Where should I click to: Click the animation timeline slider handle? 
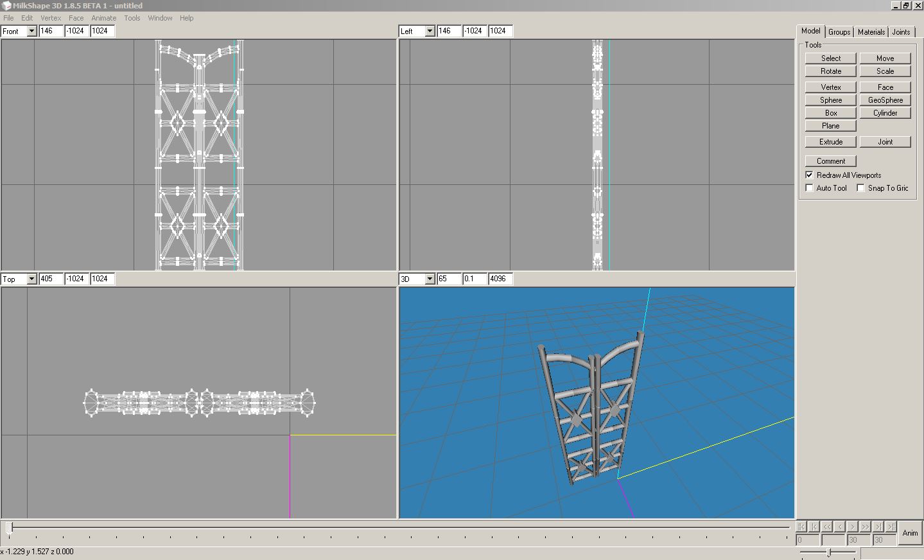coord(9,528)
